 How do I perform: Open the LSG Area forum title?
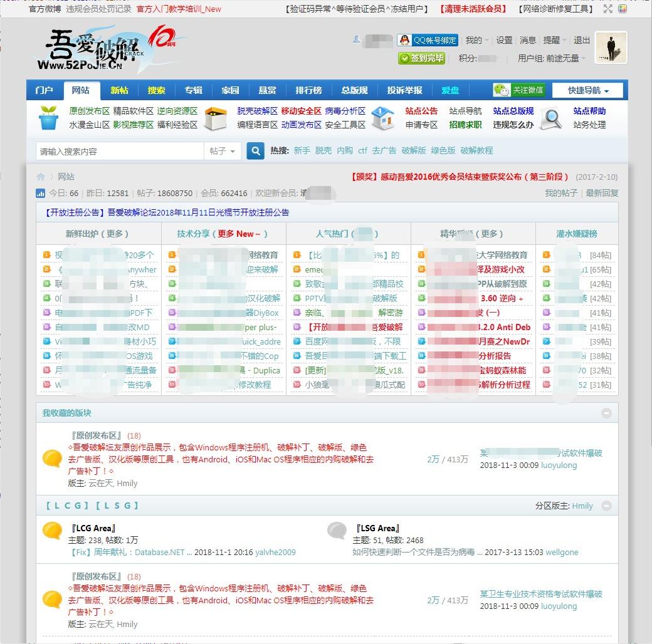click(378, 529)
